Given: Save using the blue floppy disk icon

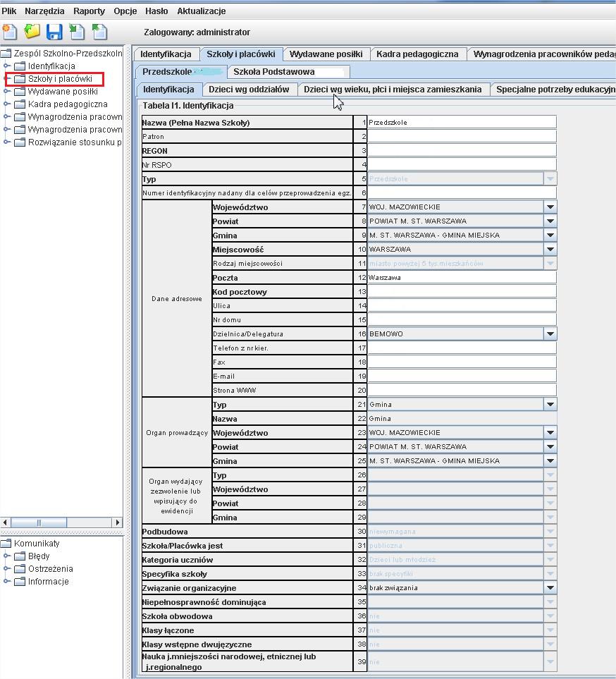Looking at the screenshot, I should pos(54,32).
